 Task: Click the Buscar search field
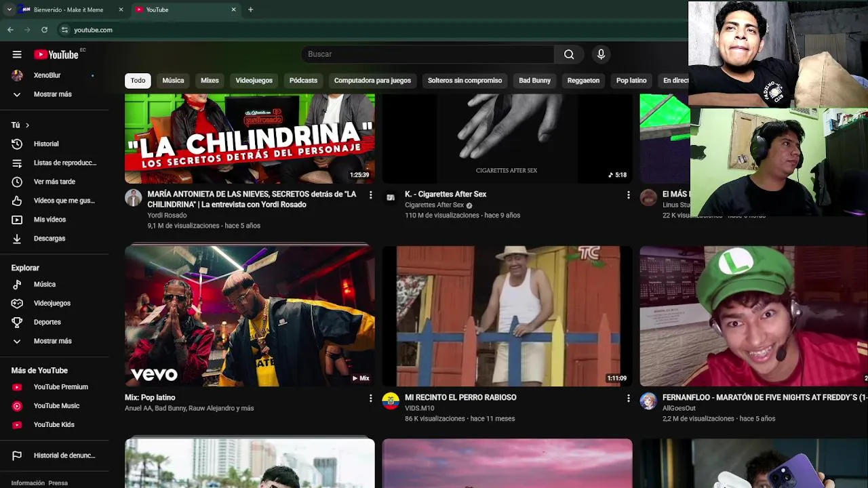[x=427, y=54]
